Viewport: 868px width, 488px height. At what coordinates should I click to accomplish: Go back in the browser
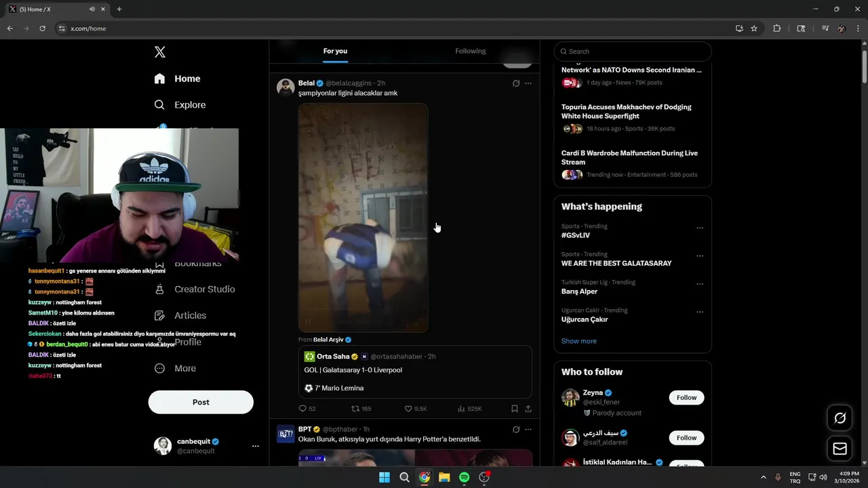pos(9,28)
